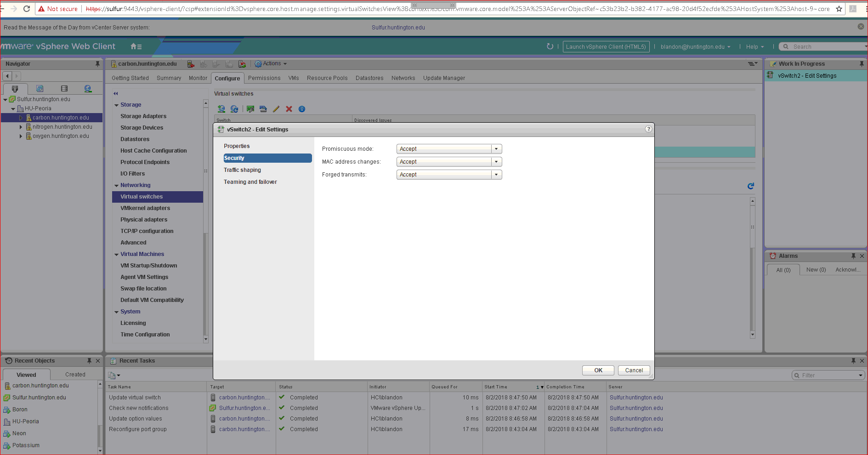Click the vSphere home menu icon
Viewport: 868px width, 455px height.
[136, 46]
